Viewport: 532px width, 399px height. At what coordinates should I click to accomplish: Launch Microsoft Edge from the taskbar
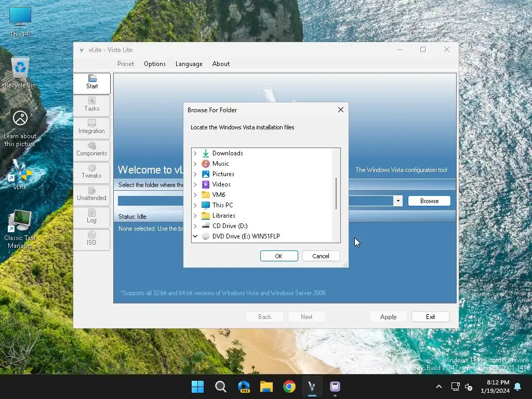pos(244,387)
